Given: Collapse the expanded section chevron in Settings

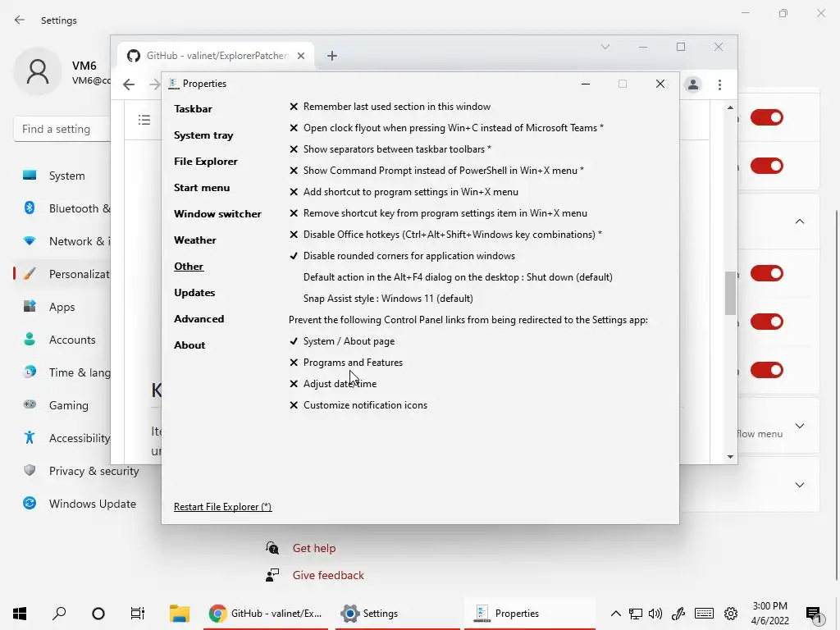Looking at the screenshot, I should (x=800, y=221).
